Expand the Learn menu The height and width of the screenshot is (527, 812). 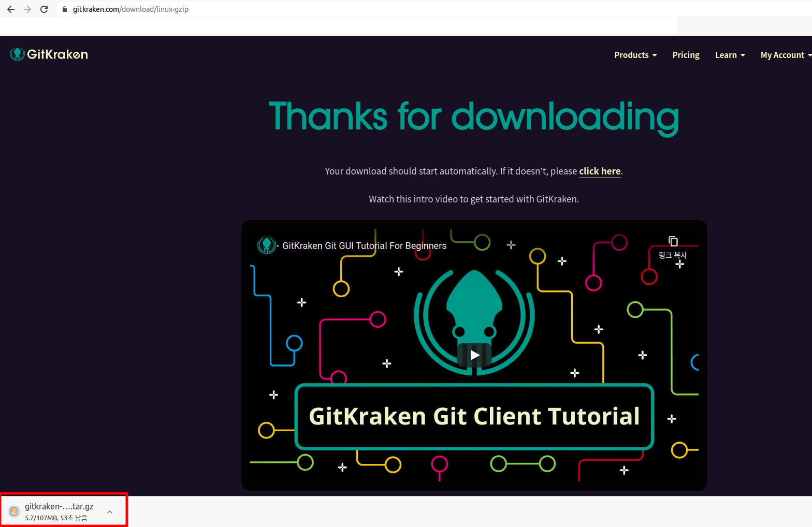point(730,55)
